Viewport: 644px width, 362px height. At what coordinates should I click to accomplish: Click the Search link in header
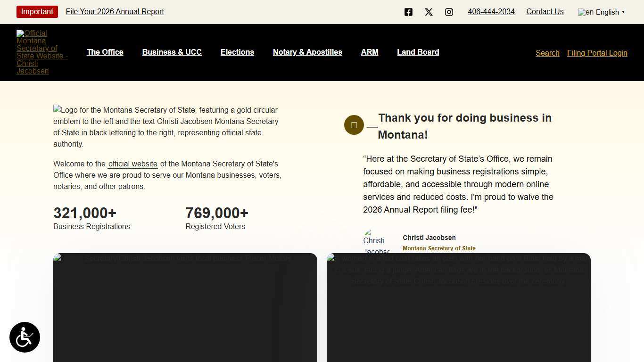click(x=547, y=53)
